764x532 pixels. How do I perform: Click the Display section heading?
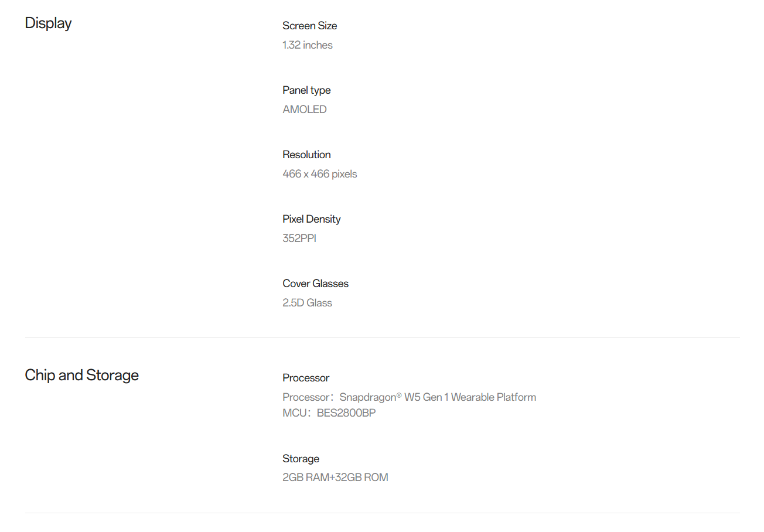pos(48,23)
